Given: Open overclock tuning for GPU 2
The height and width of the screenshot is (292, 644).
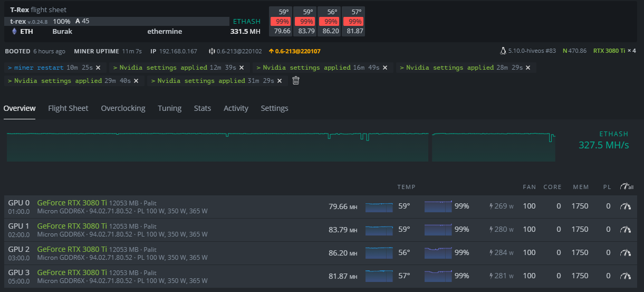Looking at the screenshot, I should pos(626,253).
